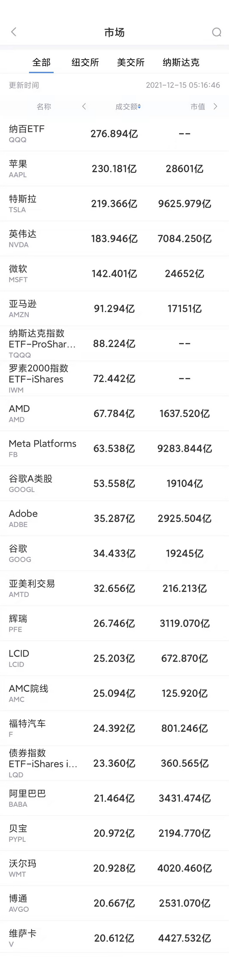This screenshot has height=980, width=229.
Task: Open the 纳百ETF QQQ row
Action: pos(114,134)
